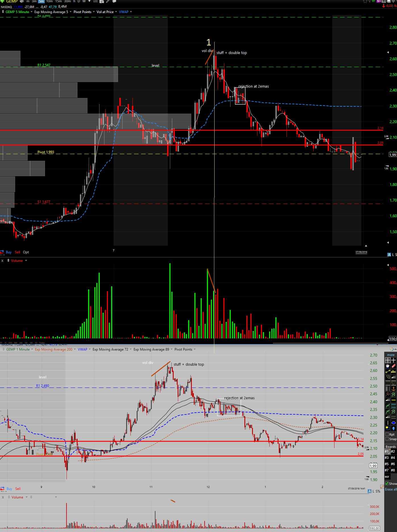The width and height of the screenshot is (397, 532).
Task: Choose the abc text annotation tool
Action: (x=394, y=371)
